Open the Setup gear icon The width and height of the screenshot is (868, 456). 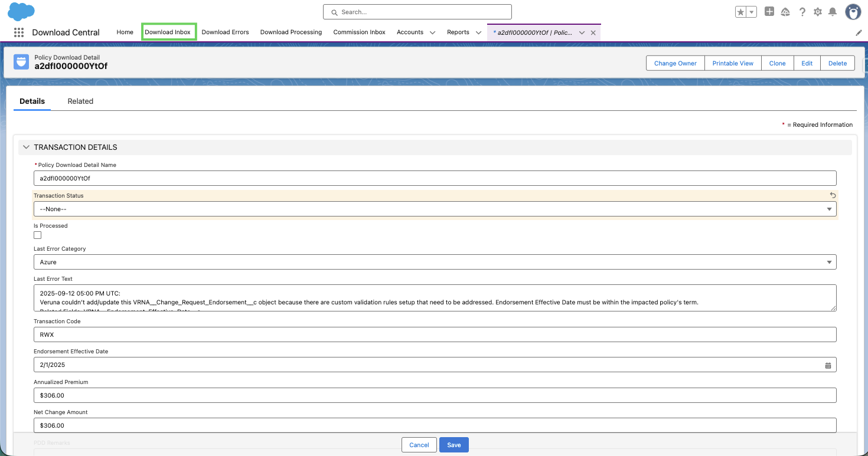pos(818,12)
